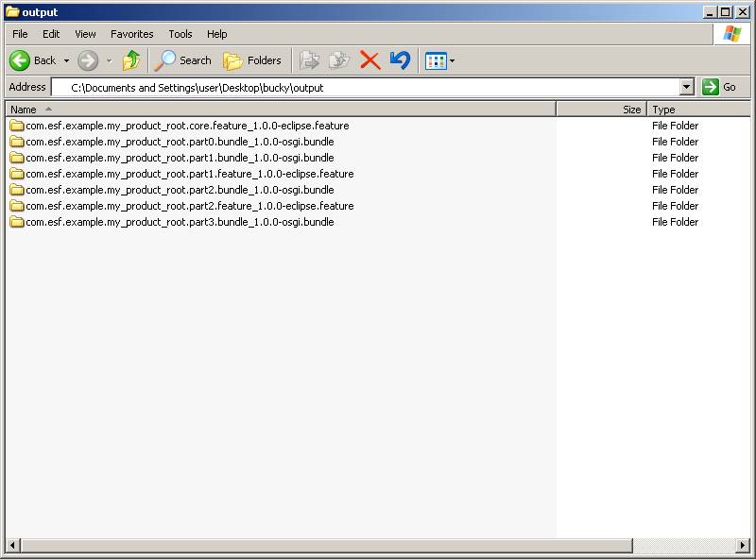Screen dimensions: 756x559
Task: Click name text part1.feature_1.0.0-eclipse.feature
Action: click(190, 174)
